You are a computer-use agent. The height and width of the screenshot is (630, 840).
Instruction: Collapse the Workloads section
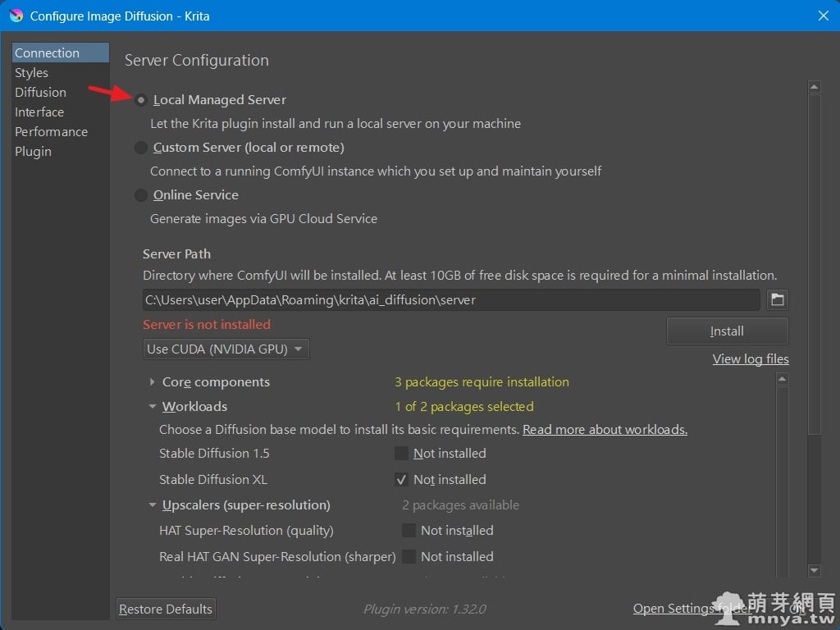pyautogui.click(x=153, y=407)
